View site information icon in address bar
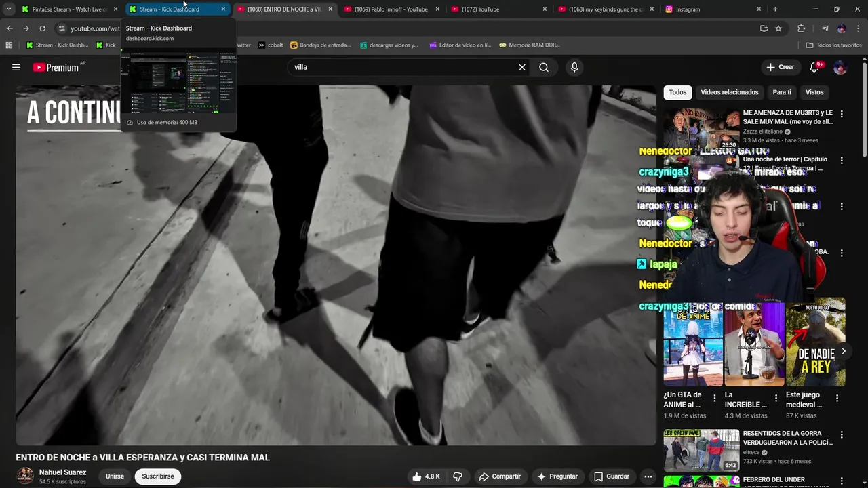This screenshot has height=488, width=868. 62,28
